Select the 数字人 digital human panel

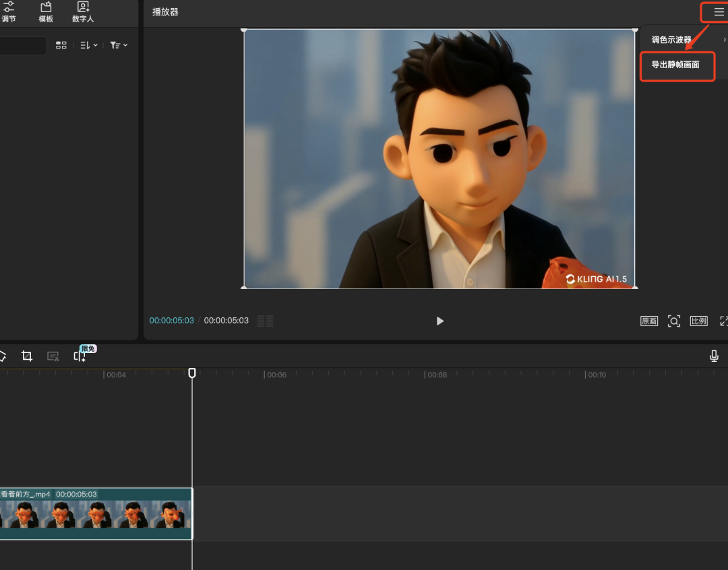[82, 12]
